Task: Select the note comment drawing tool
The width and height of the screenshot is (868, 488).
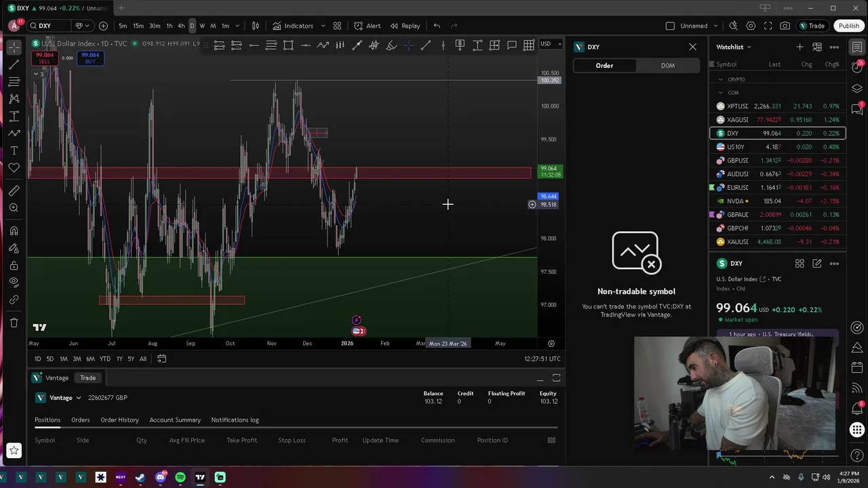Action: pos(512,45)
